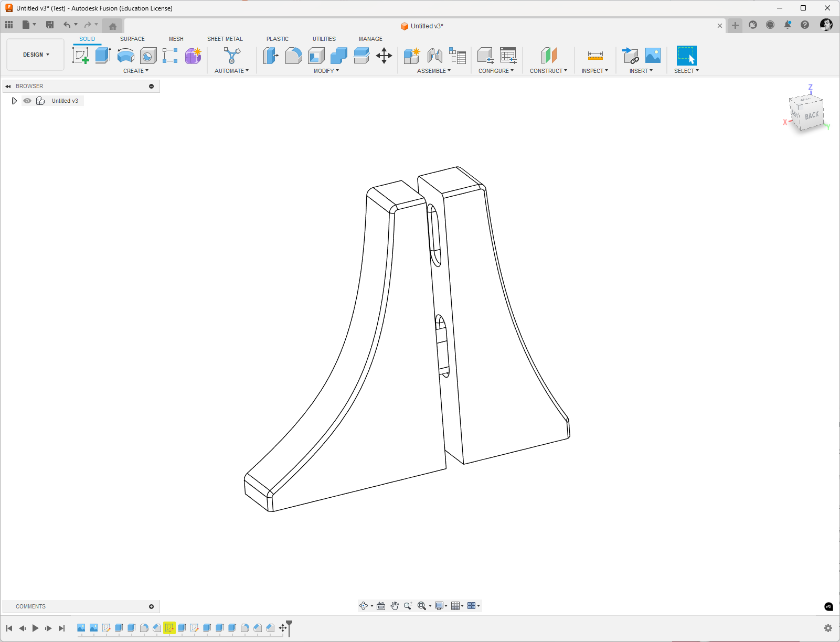Open the Modify menu dropdown
Screen dimensions: 840x642
pos(326,71)
